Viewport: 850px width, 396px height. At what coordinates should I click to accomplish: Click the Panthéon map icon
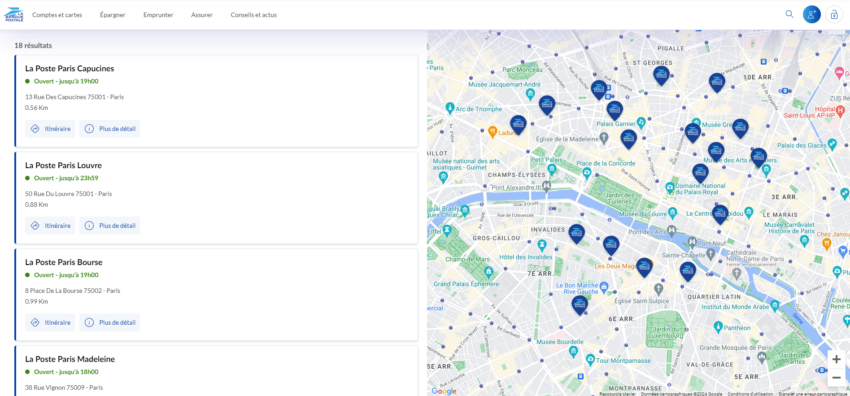pos(718,327)
